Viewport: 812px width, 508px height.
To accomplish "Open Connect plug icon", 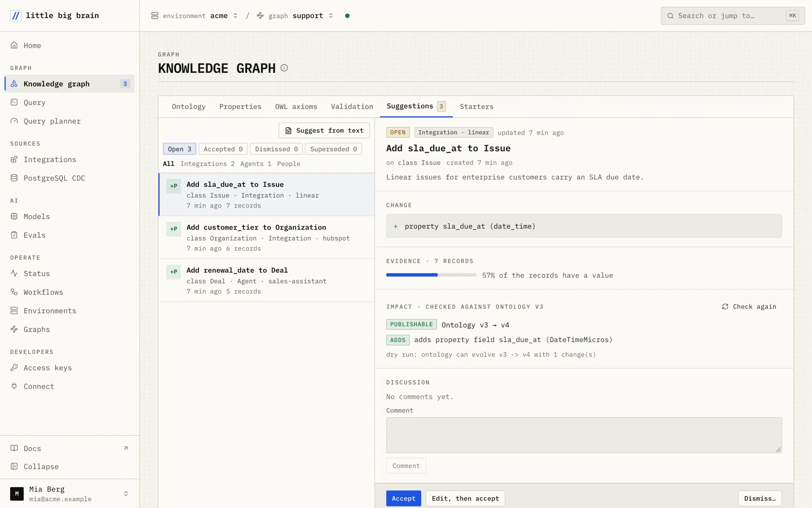I will [x=14, y=386].
